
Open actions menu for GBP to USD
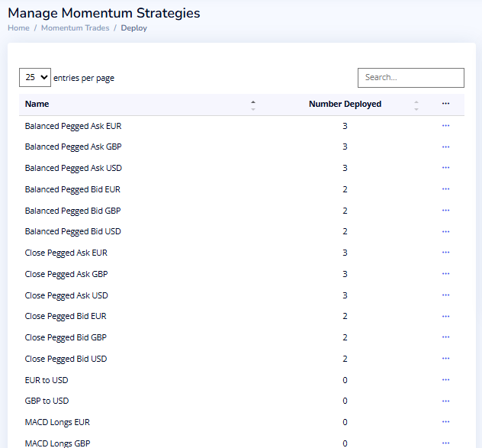pyautogui.click(x=445, y=401)
